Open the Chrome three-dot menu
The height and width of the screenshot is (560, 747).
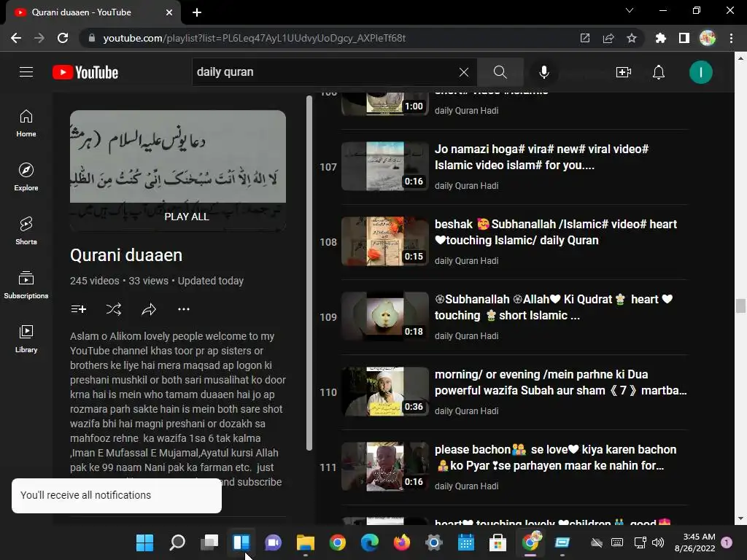coord(731,38)
